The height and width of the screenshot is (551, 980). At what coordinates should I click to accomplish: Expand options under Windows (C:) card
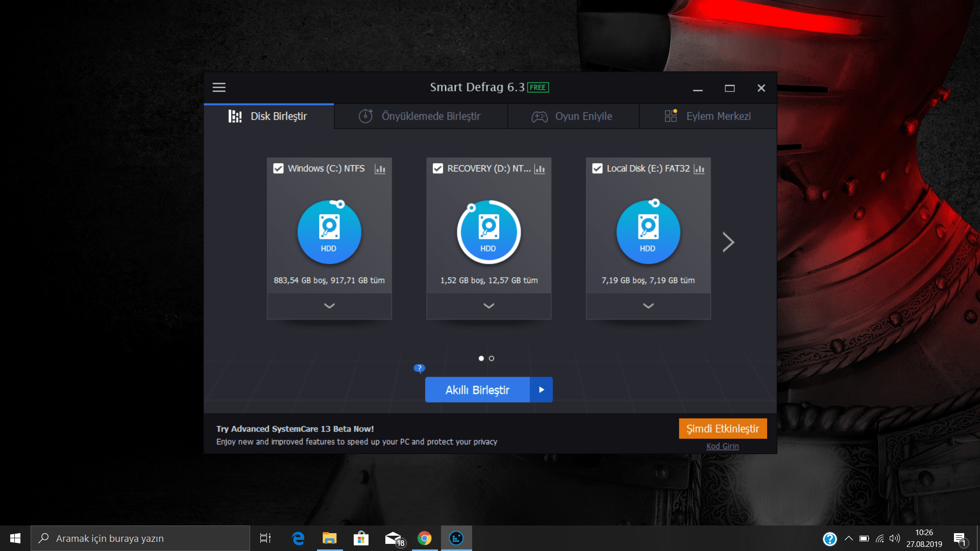tap(329, 306)
